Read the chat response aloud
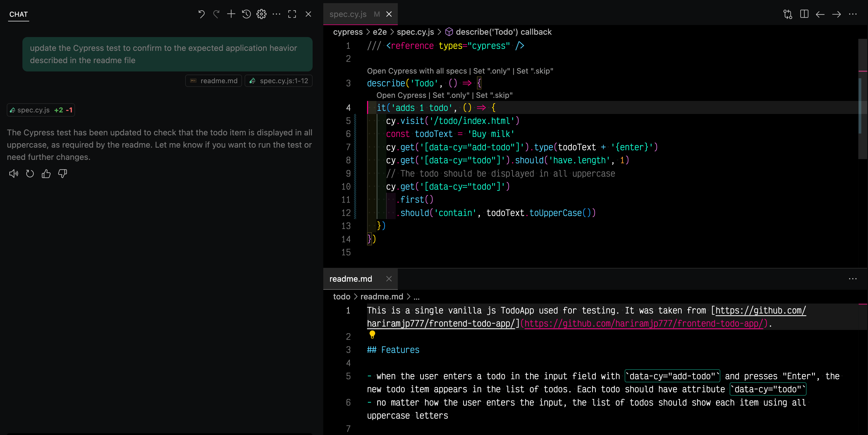 pos(14,174)
